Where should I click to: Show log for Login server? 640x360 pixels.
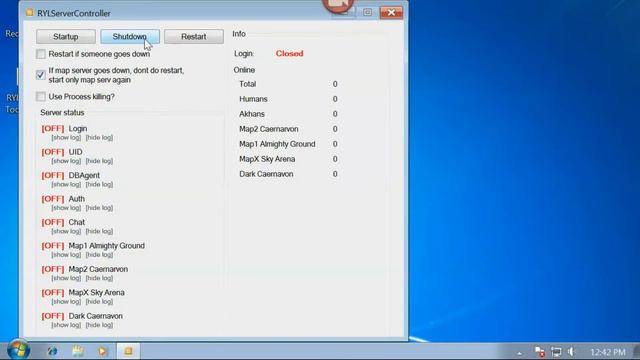(x=66, y=138)
